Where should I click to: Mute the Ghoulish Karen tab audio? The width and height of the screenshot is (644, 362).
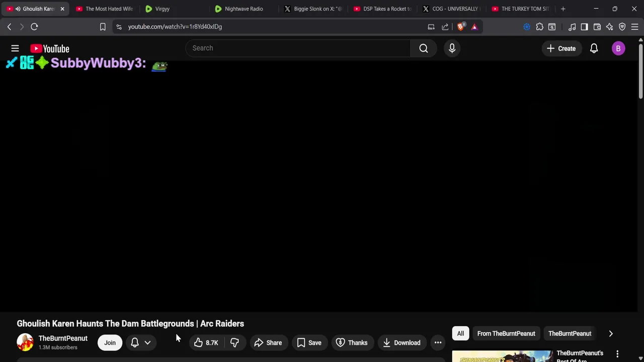click(18, 9)
